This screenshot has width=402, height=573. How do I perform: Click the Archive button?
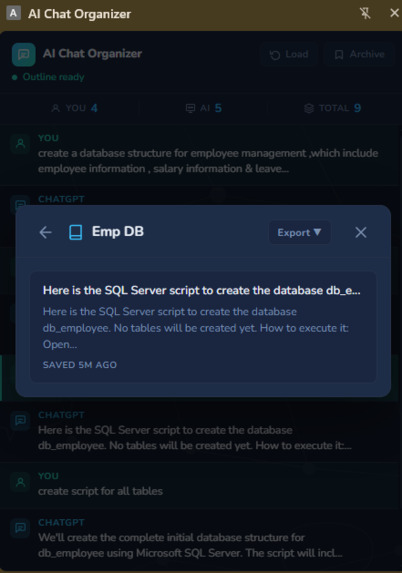[359, 54]
